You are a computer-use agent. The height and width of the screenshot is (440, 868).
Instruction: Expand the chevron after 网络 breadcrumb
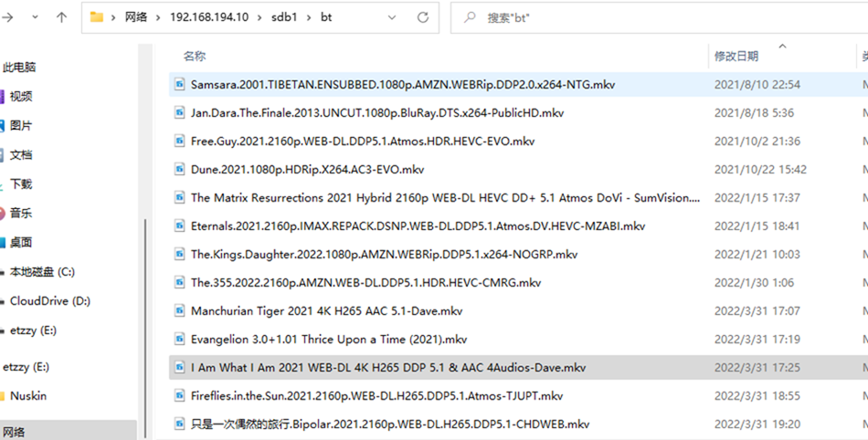pyautogui.click(x=158, y=17)
